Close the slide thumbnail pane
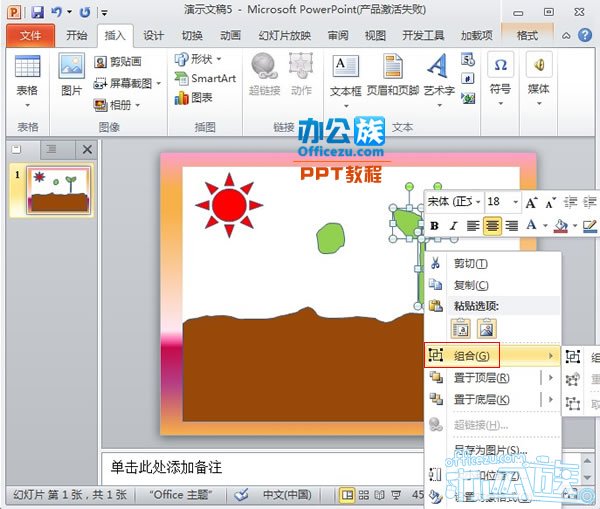This screenshot has width=600, height=509. point(87,150)
